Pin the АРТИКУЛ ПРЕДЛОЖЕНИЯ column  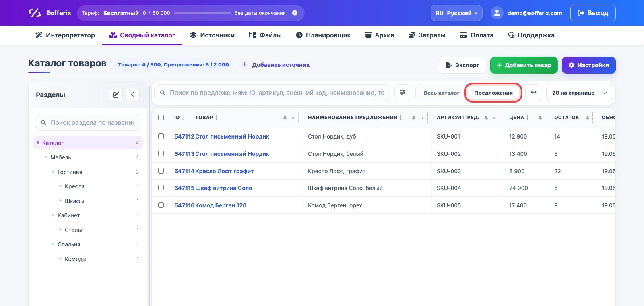click(x=486, y=118)
